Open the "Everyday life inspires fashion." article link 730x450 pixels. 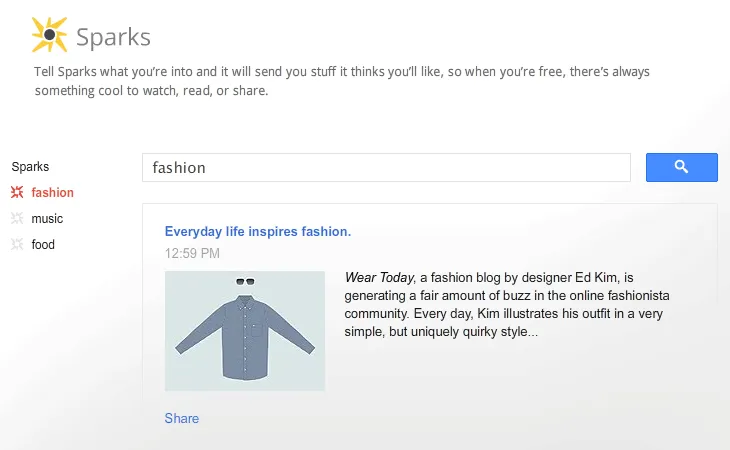pyautogui.click(x=258, y=231)
